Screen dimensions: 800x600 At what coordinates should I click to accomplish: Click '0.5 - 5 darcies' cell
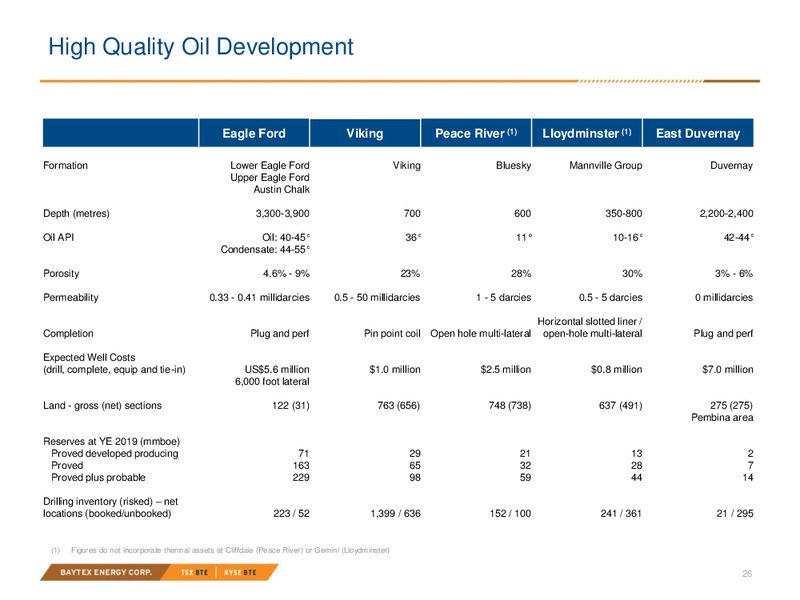pos(610,297)
